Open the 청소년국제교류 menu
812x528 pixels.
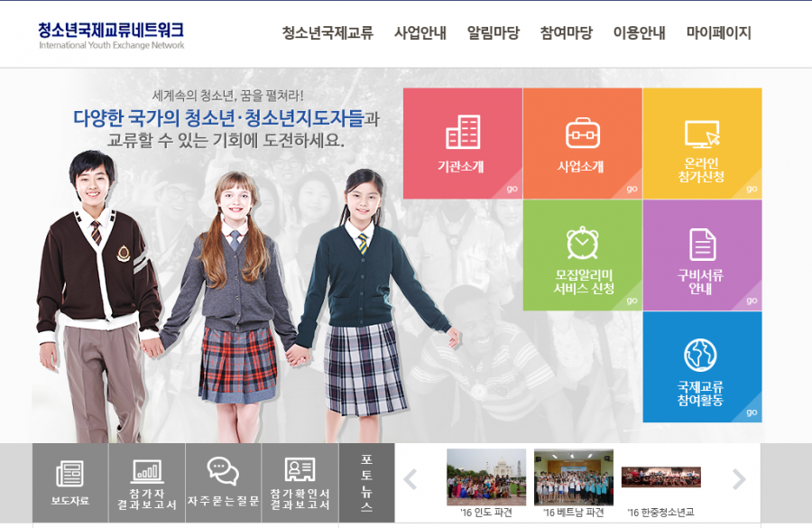click(328, 32)
